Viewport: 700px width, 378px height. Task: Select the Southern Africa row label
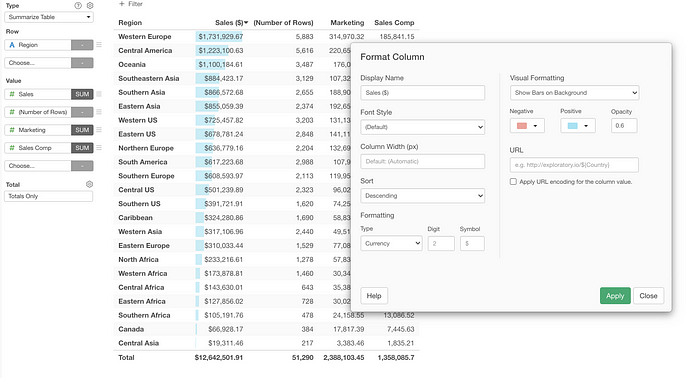pyautogui.click(x=144, y=315)
